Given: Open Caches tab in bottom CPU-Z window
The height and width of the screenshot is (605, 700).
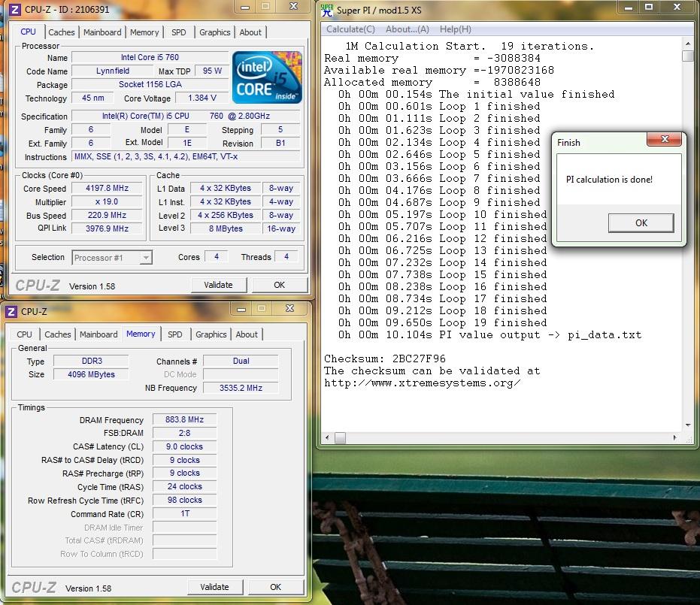Looking at the screenshot, I should [58, 334].
